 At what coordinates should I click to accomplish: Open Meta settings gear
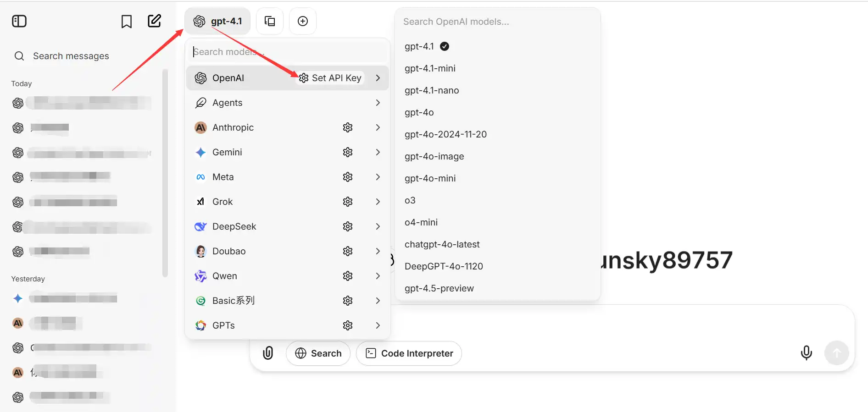[x=348, y=177]
